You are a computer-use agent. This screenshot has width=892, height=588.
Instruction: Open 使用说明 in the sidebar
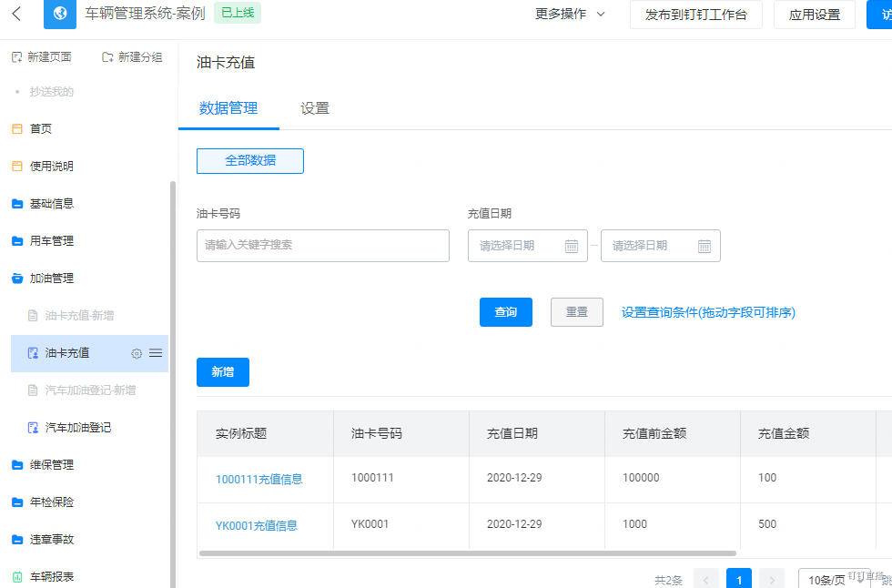52,166
